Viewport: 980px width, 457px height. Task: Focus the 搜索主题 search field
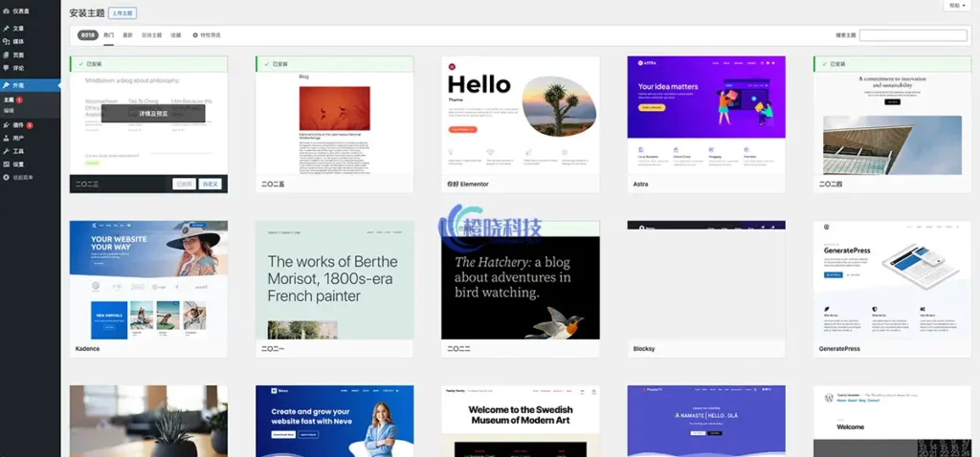(x=915, y=35)
